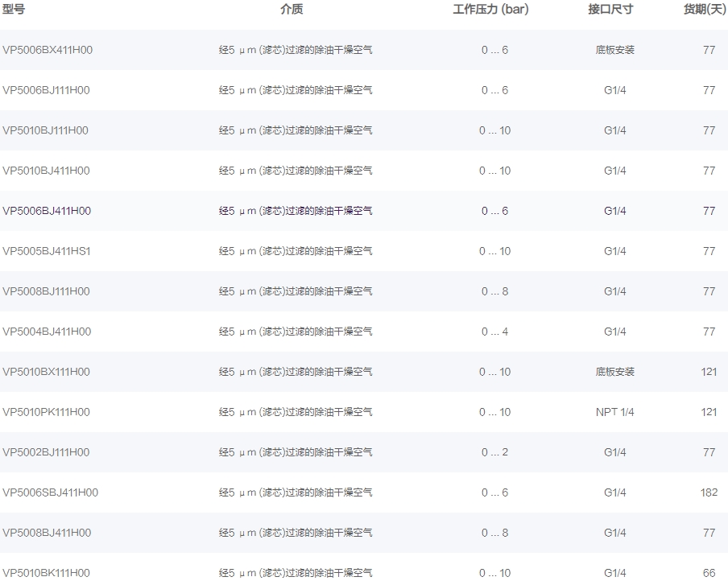This screenshot has width=728, height=581.
Task: Click pressure 0 ... 10 for VP5005BJ411HS1
Action: pos(495,251)
